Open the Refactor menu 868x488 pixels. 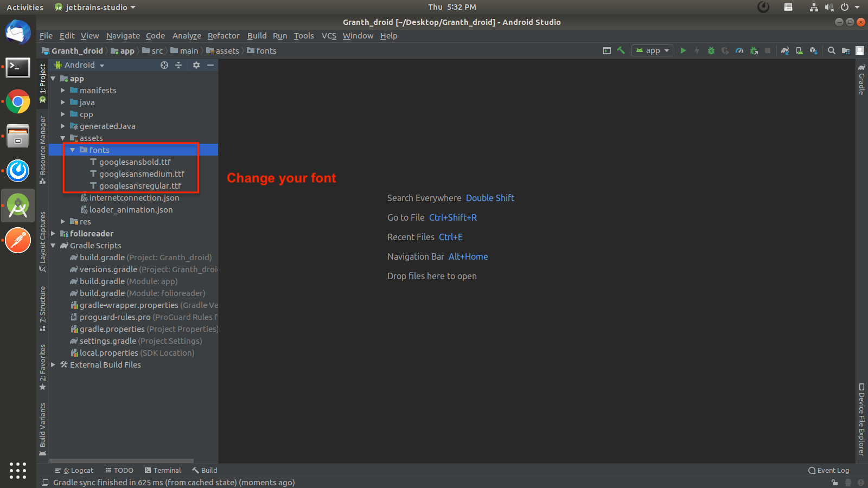[x=223, y=36]
